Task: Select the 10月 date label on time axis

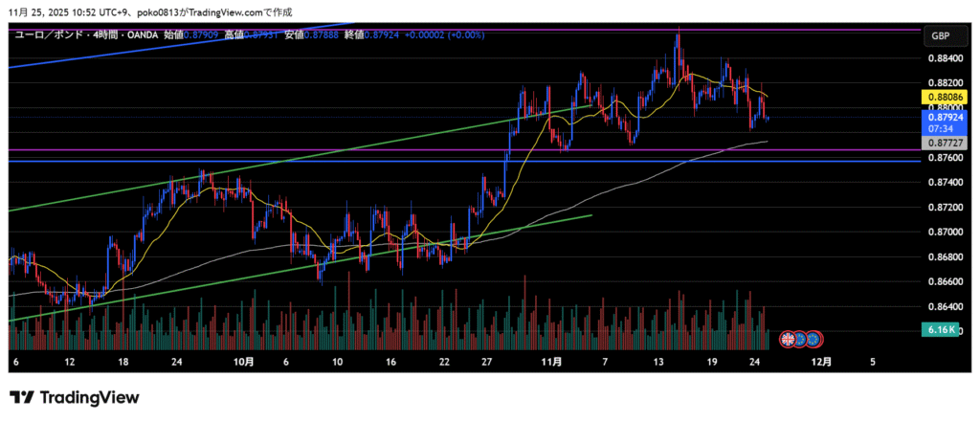Action: (x=244, y=363)
